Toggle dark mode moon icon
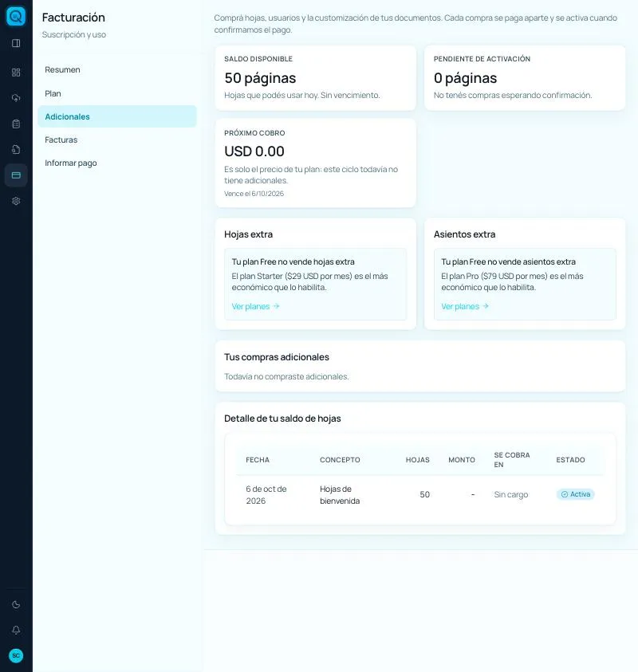The width and height of the screenshot is (638, 672). tap(16, 605)
